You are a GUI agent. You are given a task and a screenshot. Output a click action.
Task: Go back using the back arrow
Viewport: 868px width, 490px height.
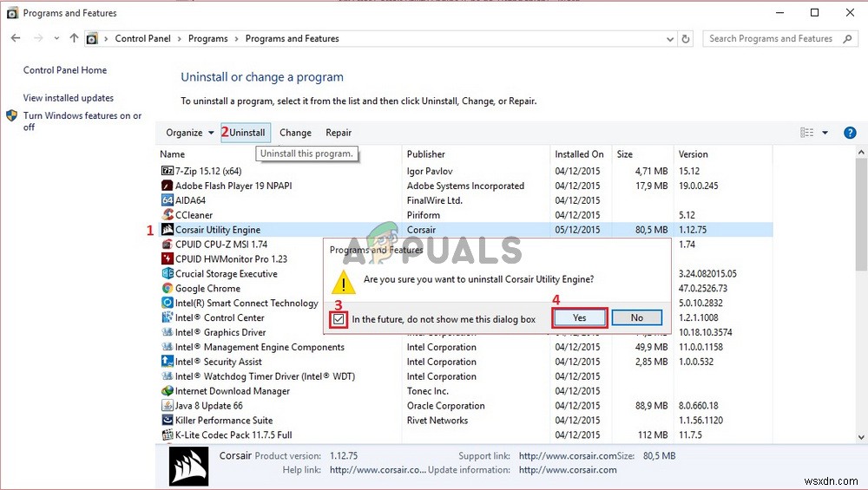tap(16, 38)
